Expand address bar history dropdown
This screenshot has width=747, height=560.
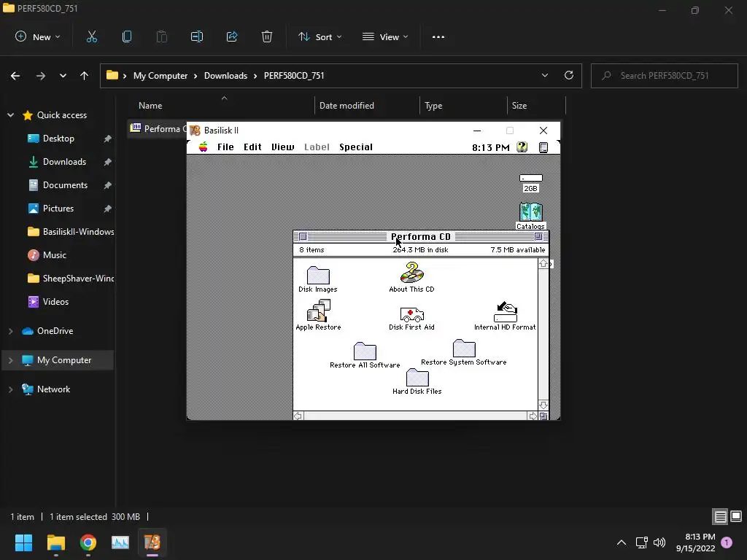tap(544, 75)
